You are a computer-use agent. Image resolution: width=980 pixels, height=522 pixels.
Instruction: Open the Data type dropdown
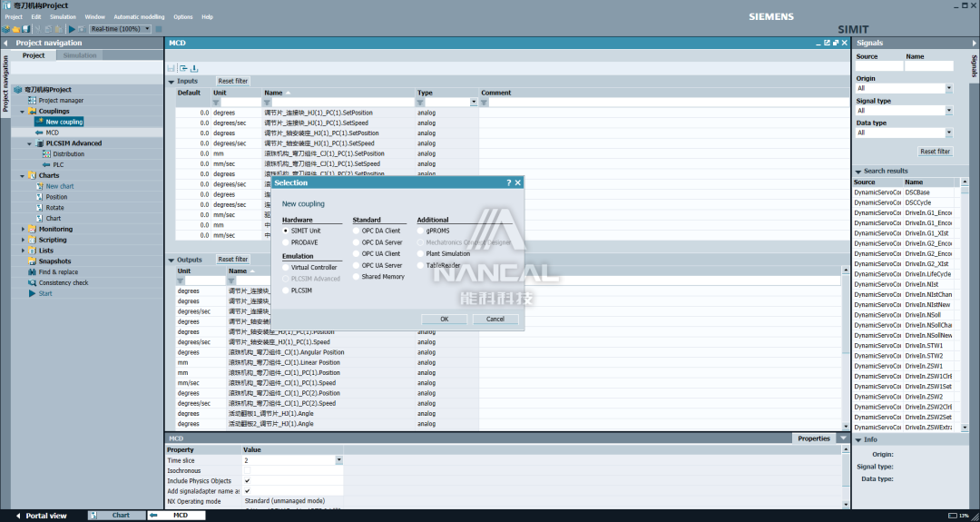(x=949, y=133)
